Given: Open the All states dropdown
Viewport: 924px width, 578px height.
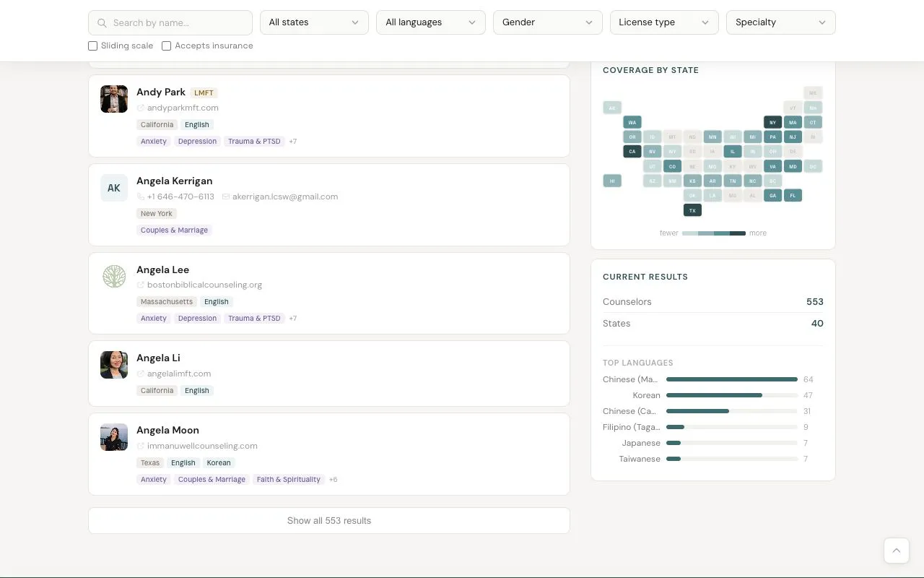Looking at the screenshot, I should 314,22.
